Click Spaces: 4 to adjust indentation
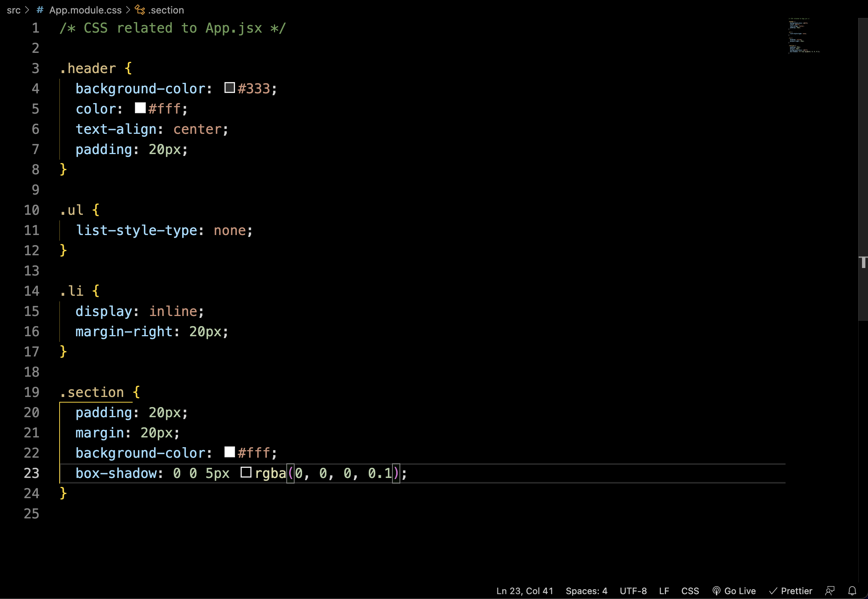Image resolution: width=868 pixels, height=599 pixels. pyautogui.click(x=586, y=591)
